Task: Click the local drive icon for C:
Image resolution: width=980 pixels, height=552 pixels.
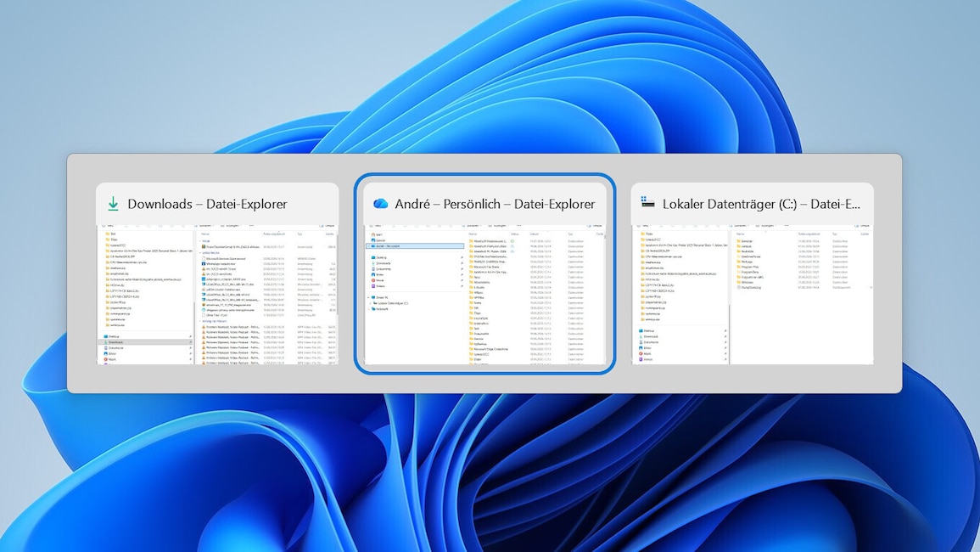Action: 647,201
